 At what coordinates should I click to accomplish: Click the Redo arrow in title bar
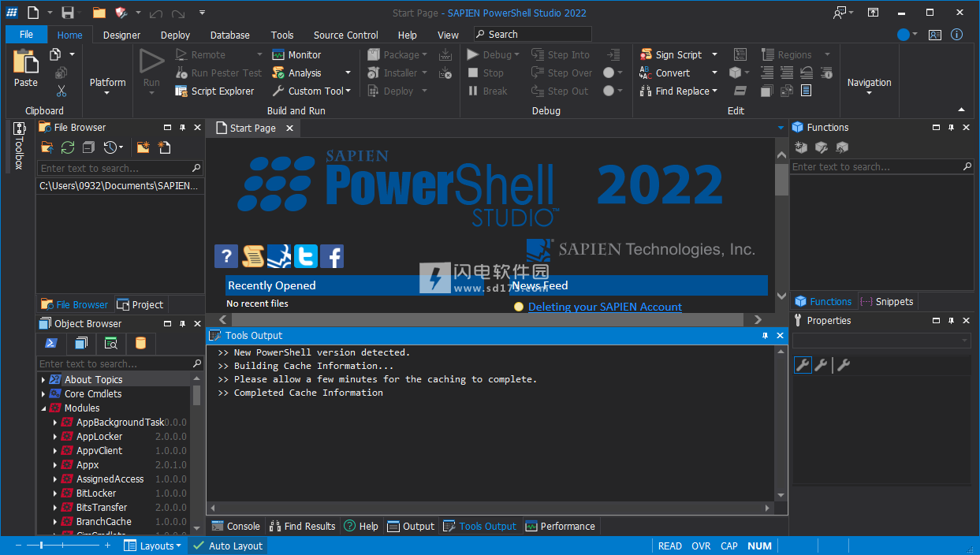click(x=179, y=13)
